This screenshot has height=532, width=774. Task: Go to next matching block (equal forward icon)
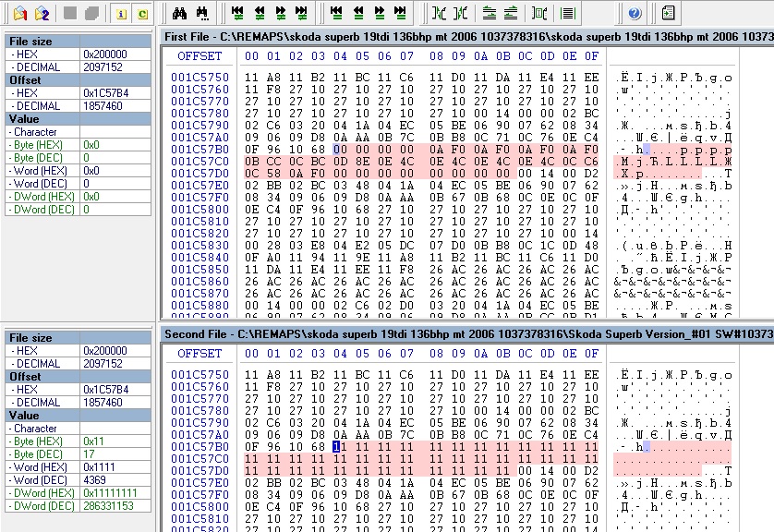(380, 13)
